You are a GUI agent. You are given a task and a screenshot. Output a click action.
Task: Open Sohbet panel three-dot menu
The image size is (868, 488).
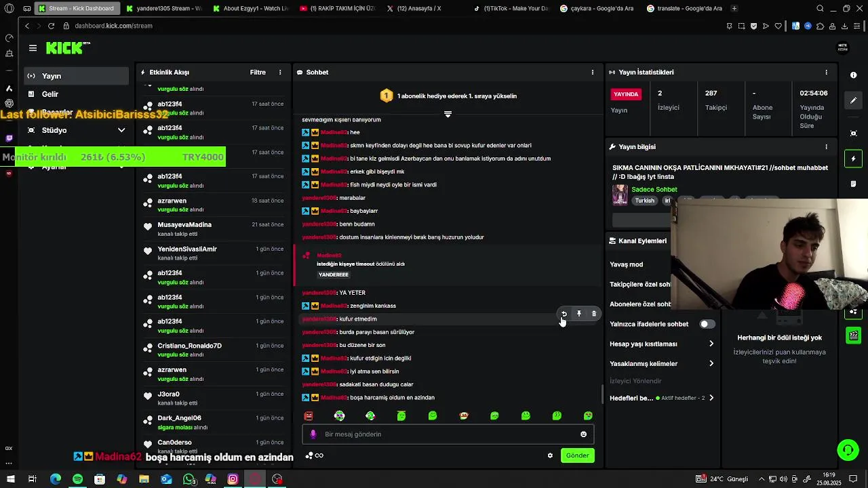593,73
